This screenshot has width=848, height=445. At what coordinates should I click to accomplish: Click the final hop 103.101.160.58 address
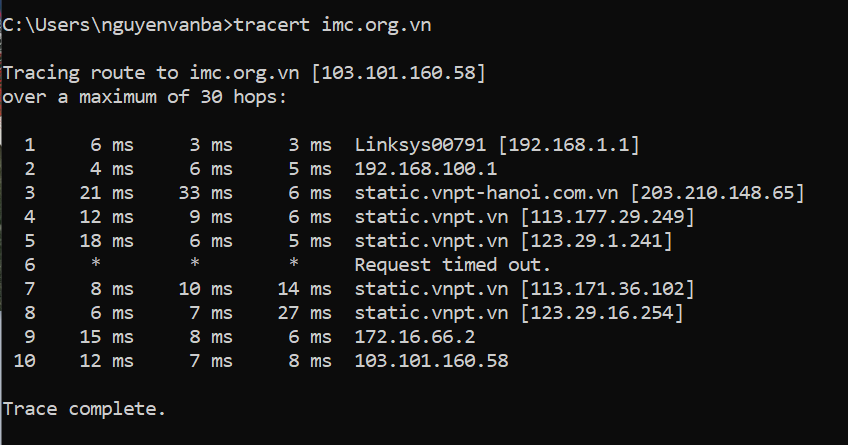click(432, 361)
